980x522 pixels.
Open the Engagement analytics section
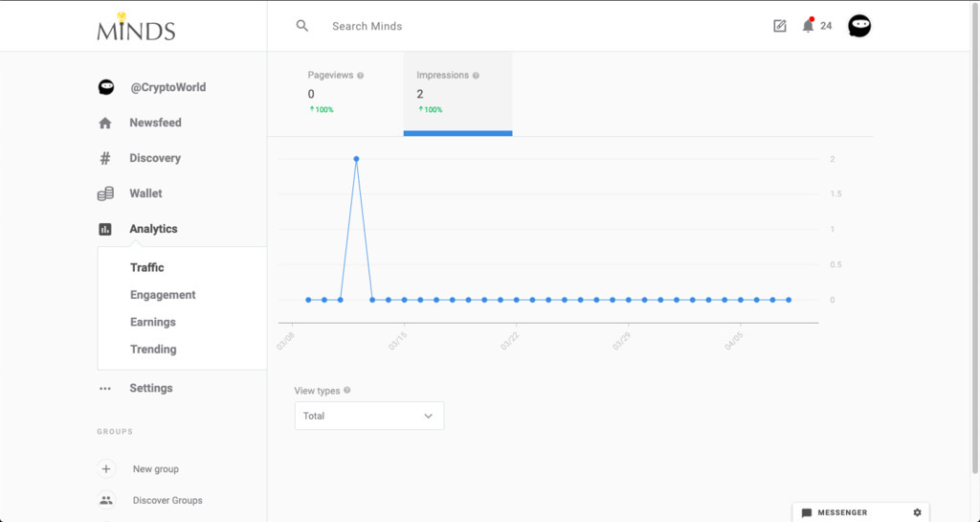tap(163, 295)
